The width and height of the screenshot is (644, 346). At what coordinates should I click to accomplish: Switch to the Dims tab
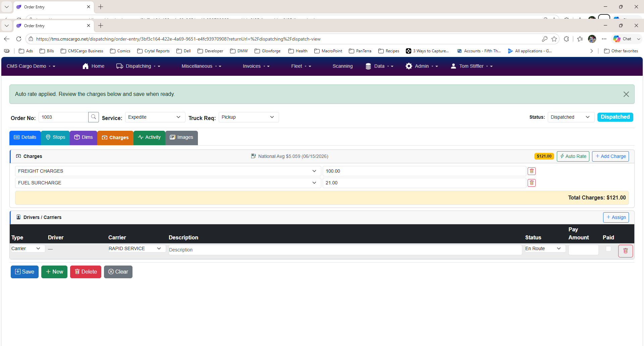tap(84, 137)
